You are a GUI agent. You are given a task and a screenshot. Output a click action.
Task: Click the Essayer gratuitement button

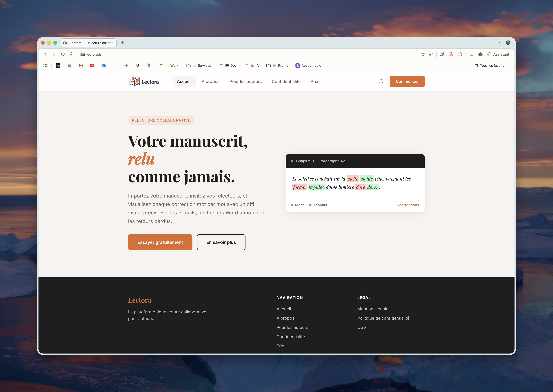point(160,242)
